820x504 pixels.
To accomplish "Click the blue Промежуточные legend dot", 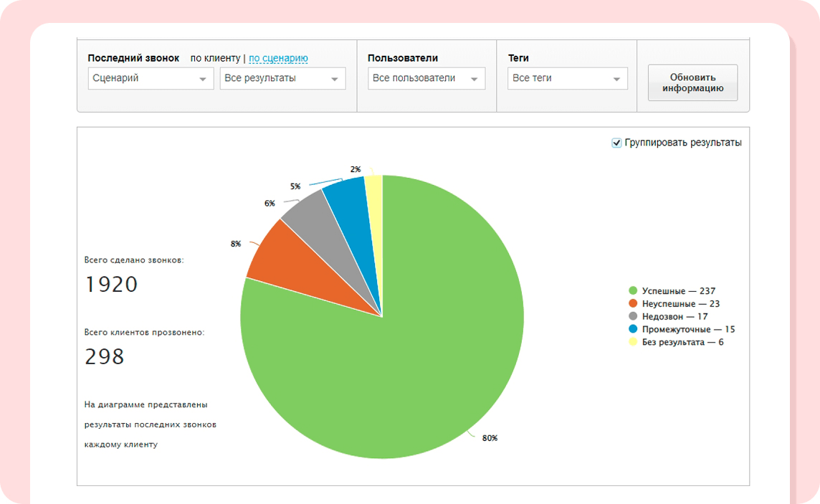I will click(633, 329).
